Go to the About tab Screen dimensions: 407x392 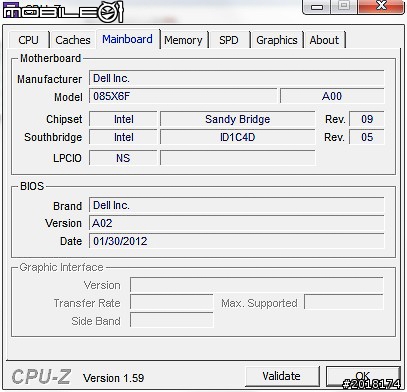pos(324,40)
